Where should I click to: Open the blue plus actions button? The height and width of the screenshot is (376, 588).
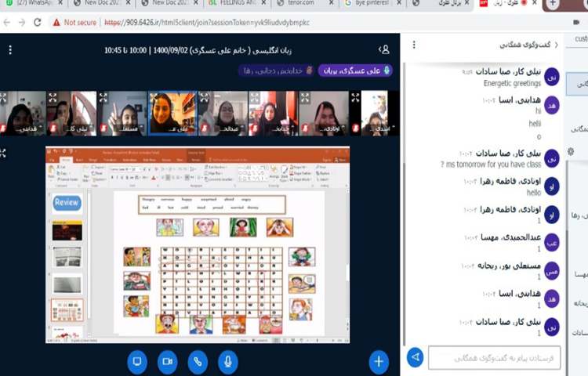(x=379, y=361)
